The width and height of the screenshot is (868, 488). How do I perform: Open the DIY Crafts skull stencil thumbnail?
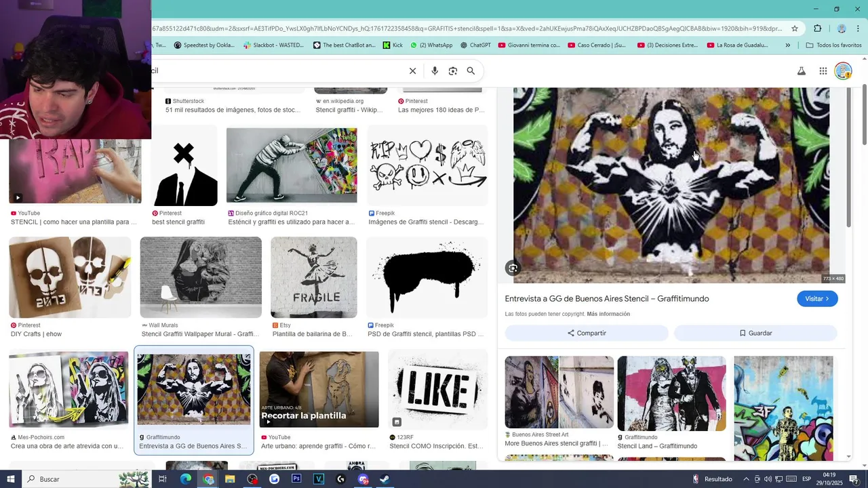pyautogui.click(x=70, y=277)
